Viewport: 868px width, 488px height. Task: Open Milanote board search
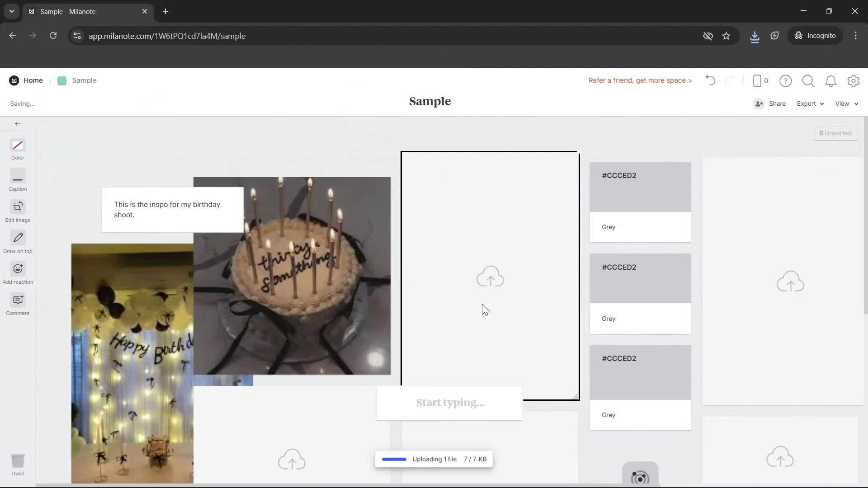click(808, 80)
